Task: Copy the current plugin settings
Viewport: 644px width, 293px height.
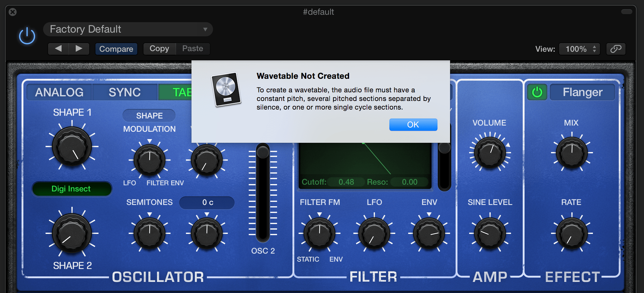Action: coord(159,48)
